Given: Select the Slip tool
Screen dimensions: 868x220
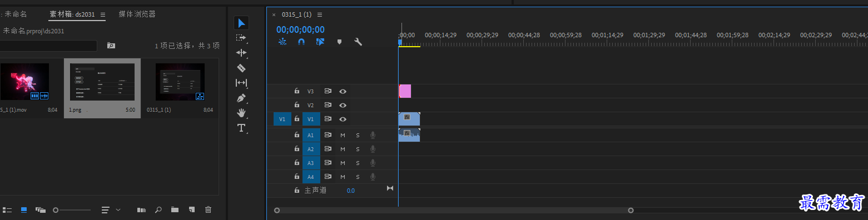Looking at the screenshot, I should [241, 83].
